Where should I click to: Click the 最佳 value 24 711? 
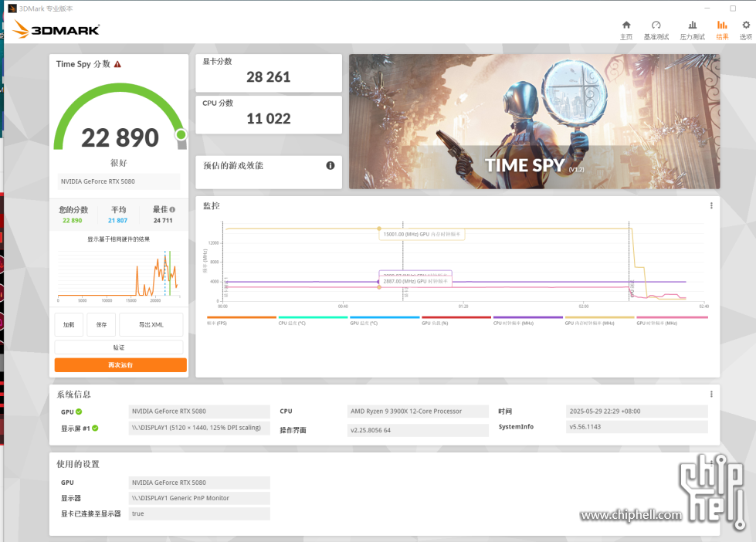[163, 220]
